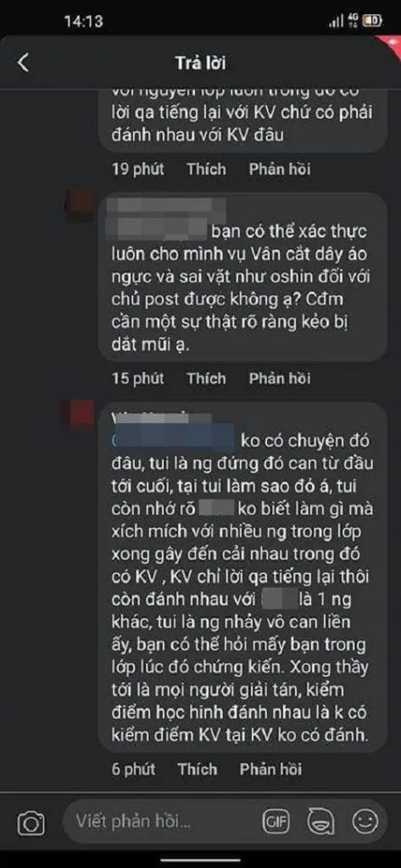401x868 pixels.
Task: Open the camera icon to attach photo
Action: coord(31,824)
